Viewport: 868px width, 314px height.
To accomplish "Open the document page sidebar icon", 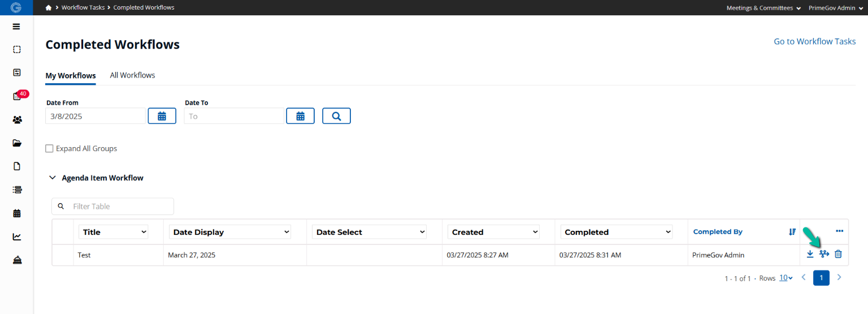I will click(x=17, y=166).
